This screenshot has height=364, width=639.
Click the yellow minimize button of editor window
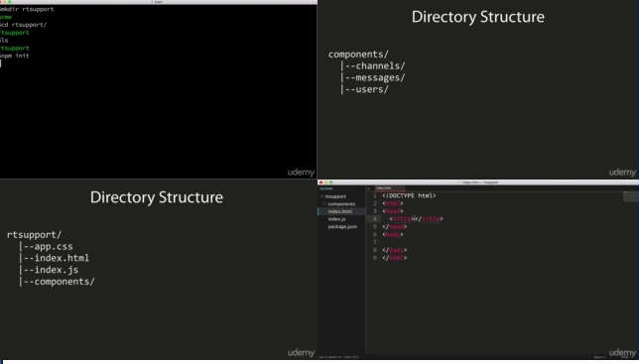[326, 182]
